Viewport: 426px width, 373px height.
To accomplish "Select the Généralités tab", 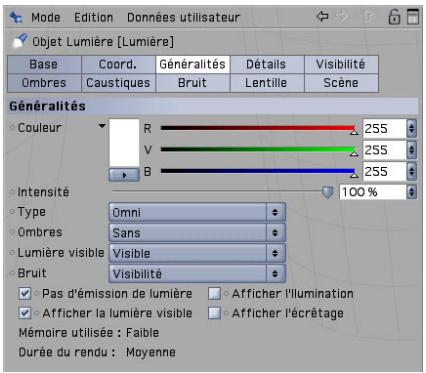I will click(x=193, y=64).
